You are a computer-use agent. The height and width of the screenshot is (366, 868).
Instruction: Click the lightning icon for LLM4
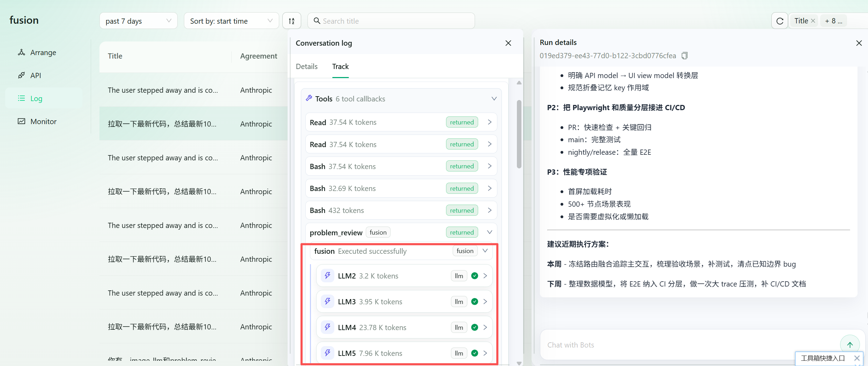(327, 327)
